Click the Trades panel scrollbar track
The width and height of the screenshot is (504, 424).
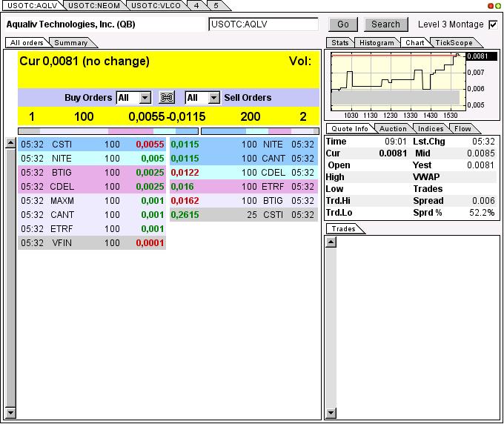(x=331, y=327)
